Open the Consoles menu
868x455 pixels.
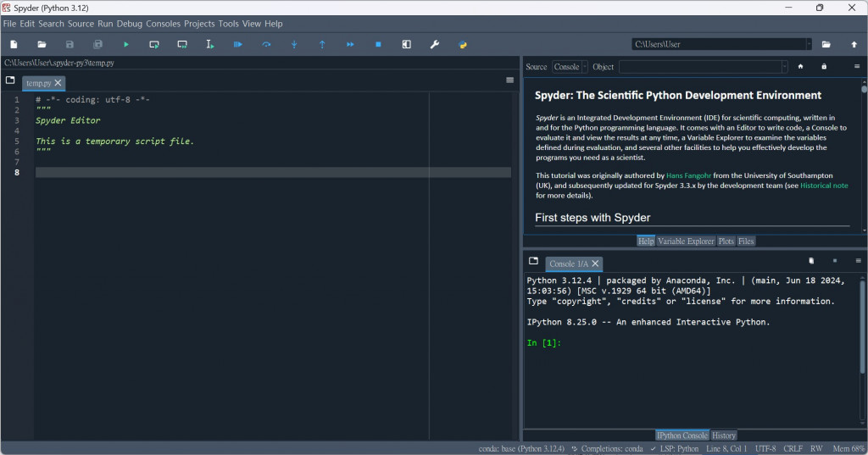[164, 24]
